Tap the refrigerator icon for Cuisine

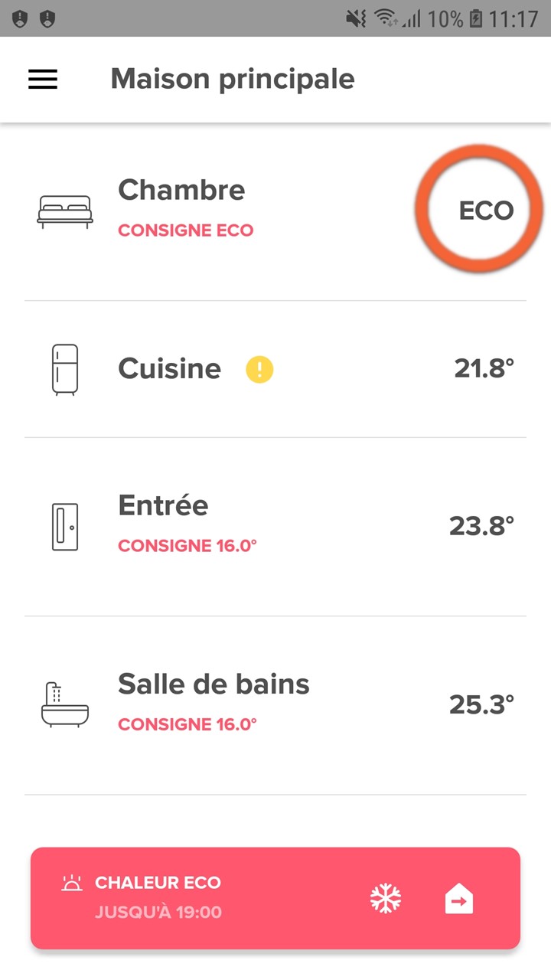point(65,370)
